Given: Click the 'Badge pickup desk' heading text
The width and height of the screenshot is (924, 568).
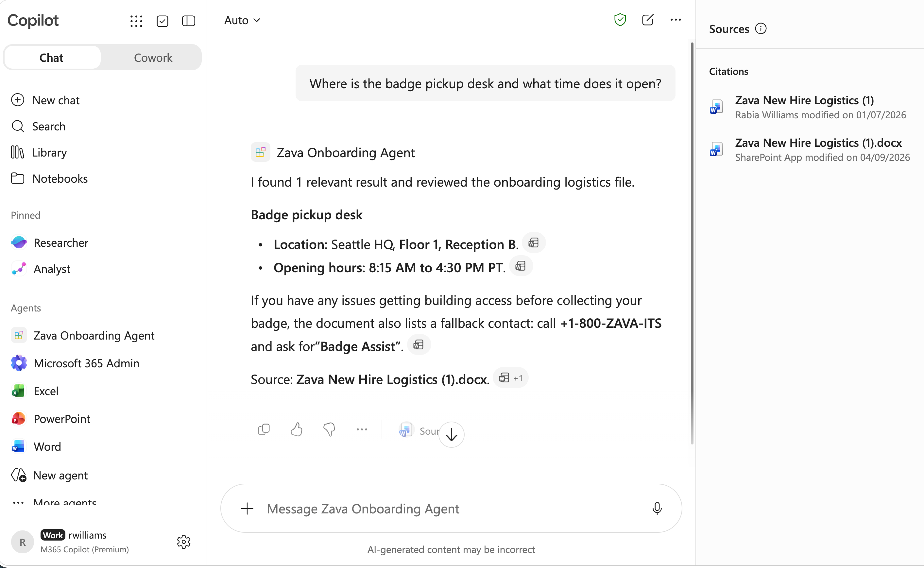Looking at the screenshot, I should (307, 215).
